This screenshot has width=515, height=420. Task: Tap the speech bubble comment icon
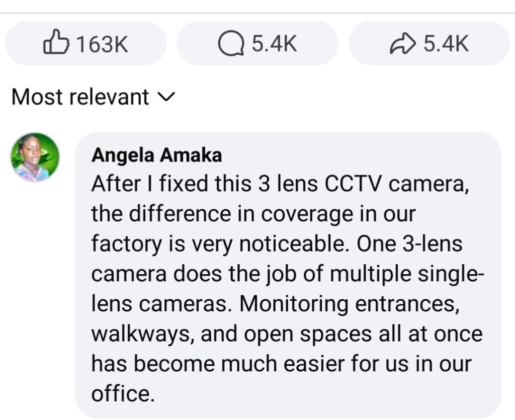point(230,44)
